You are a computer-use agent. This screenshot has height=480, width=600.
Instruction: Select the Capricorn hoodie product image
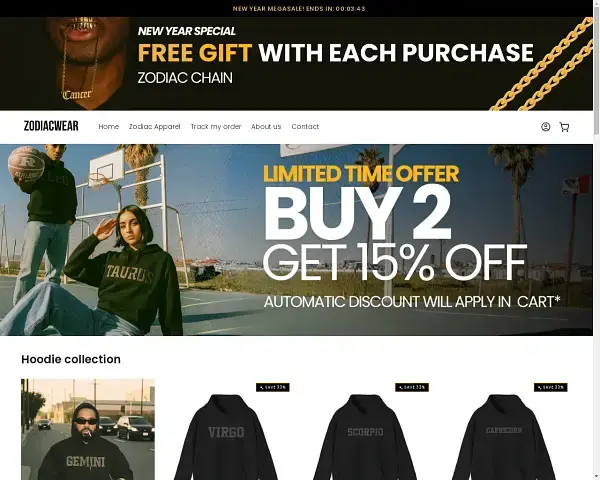(504, 431)
